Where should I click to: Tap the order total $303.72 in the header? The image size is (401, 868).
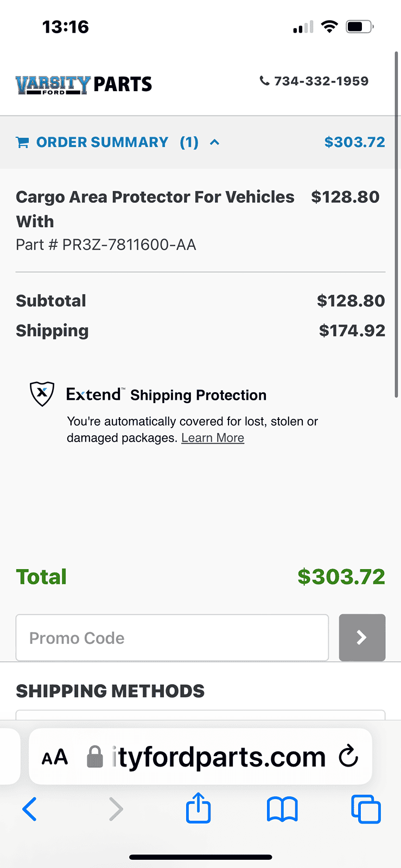pos(355,142)
